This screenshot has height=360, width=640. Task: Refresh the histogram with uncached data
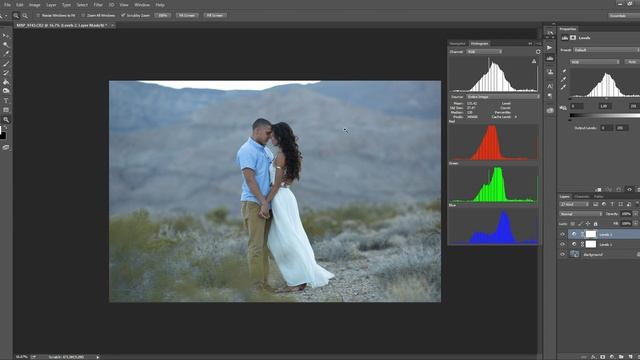(538, 52)
